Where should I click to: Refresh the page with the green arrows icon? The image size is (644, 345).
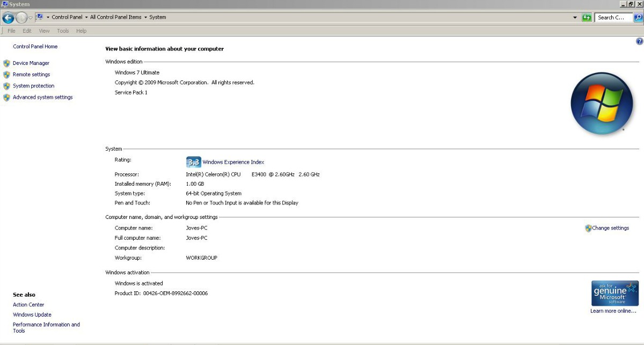point(587,18)
